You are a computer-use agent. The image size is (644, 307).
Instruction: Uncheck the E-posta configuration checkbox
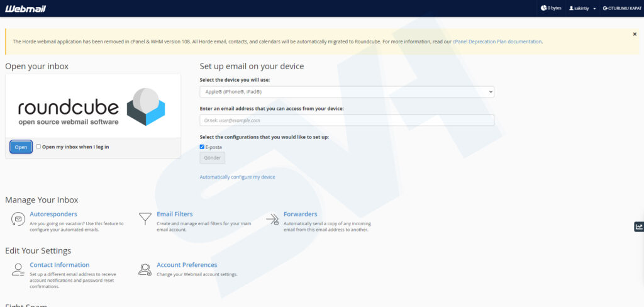click(x=202, y=147)
